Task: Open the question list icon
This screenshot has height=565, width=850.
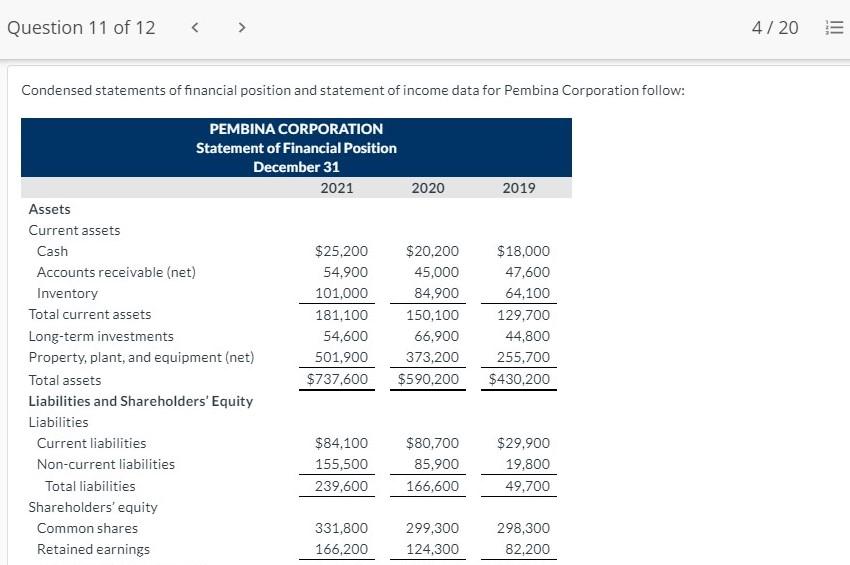Action: point(834,27)
